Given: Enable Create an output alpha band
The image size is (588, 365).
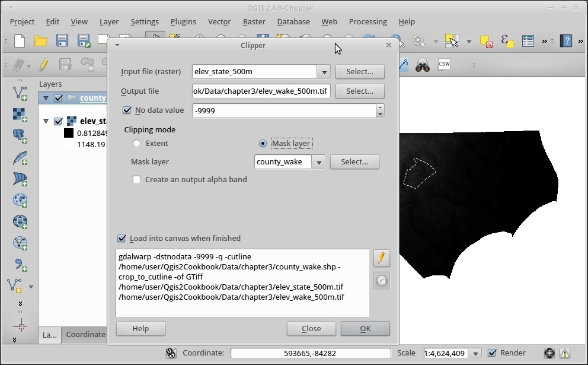Looking at the screenshot, I should [x=136, y=179].
